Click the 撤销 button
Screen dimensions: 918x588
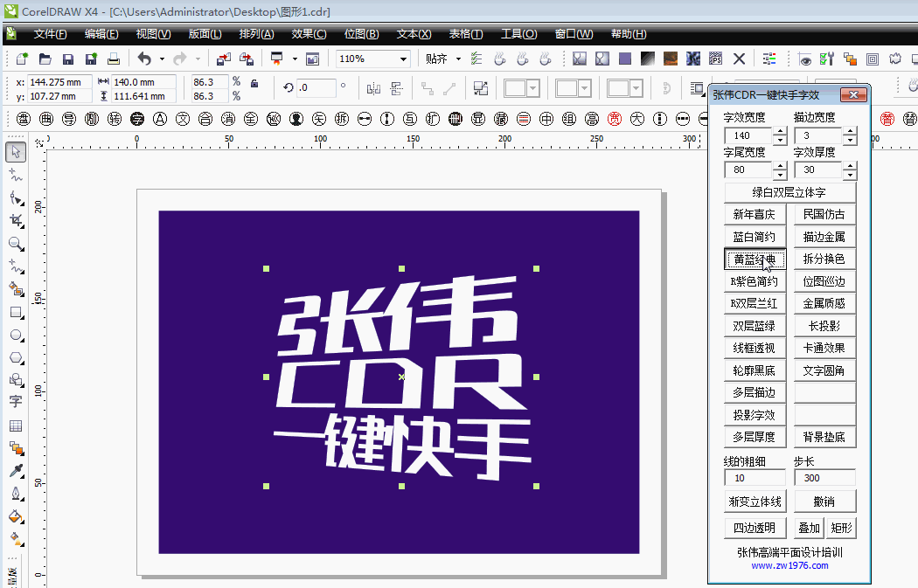pos(824,502)
